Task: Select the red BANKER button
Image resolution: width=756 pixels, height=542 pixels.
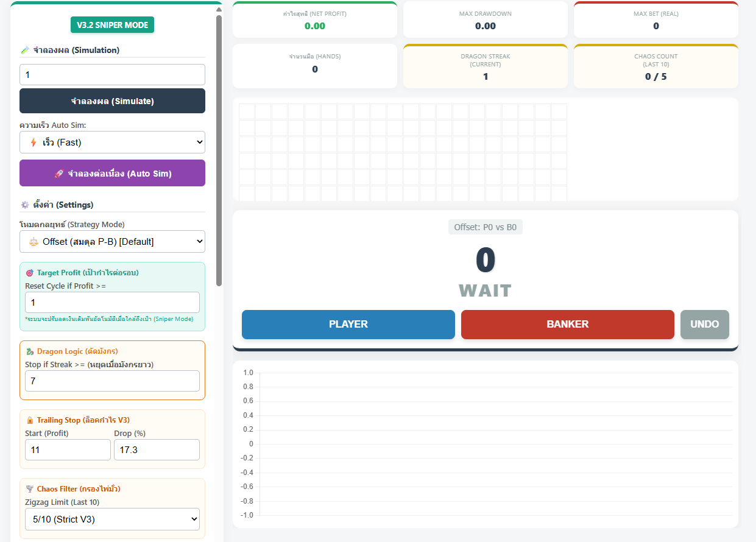Action: (567, 324)
